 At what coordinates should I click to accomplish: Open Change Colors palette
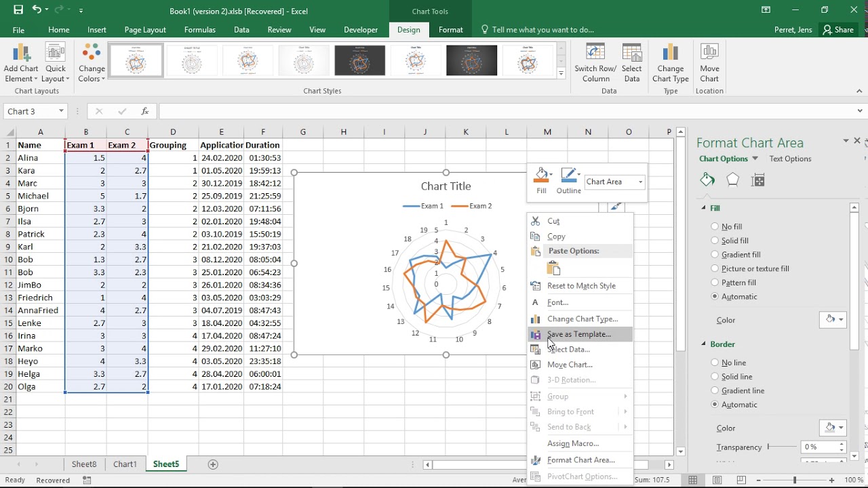[x=92, y=63]
